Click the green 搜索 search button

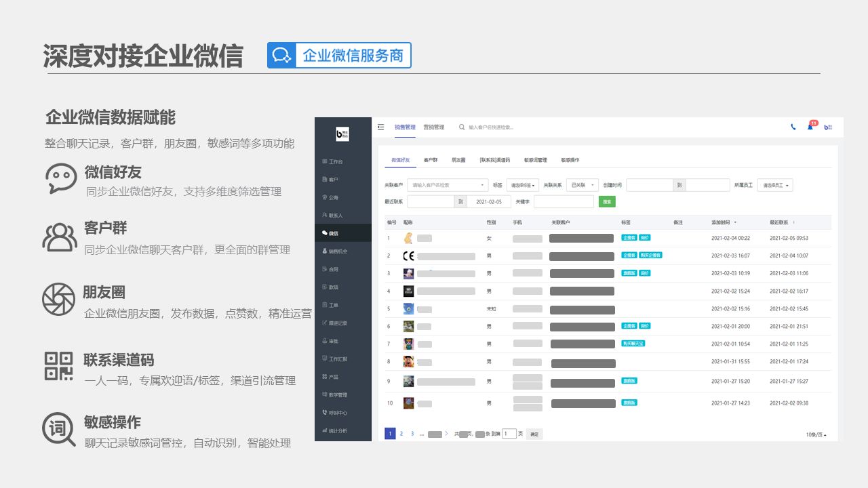point(607,202)
